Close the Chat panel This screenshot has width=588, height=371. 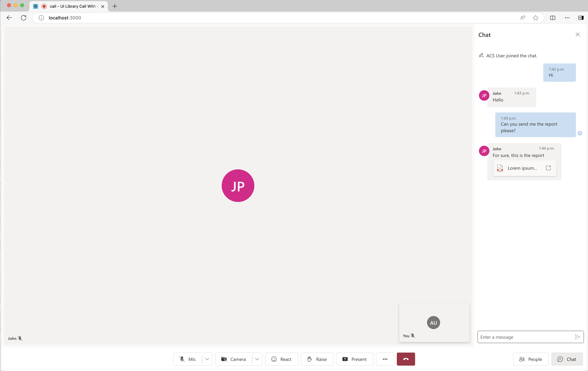point(578,34)
